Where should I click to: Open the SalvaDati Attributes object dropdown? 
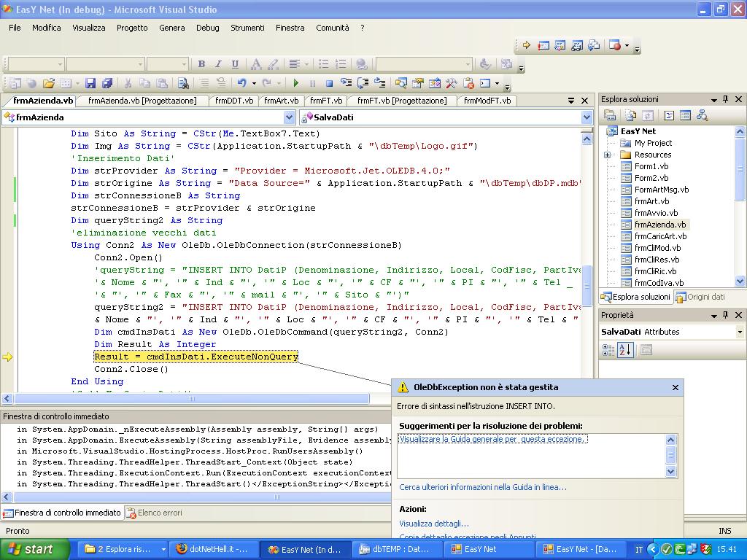pyautogui.click(x=740, y=332)
